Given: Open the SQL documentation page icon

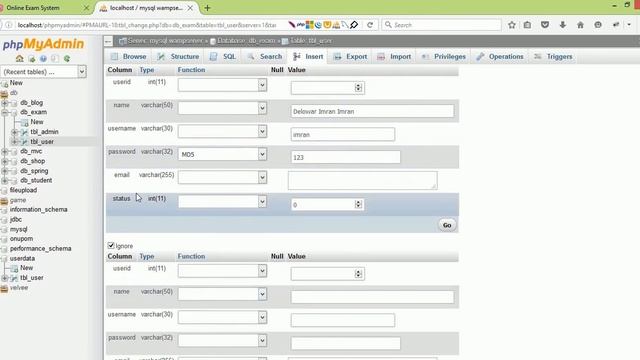Looking at the screenshot, I should pos(54,59).
